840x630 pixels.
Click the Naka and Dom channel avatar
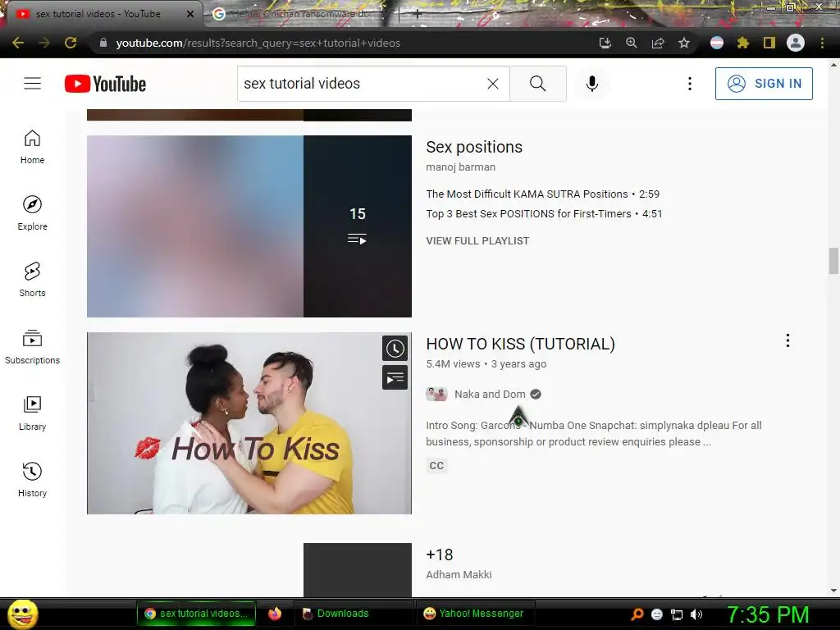pyautogui.click(x=436, y=395)
